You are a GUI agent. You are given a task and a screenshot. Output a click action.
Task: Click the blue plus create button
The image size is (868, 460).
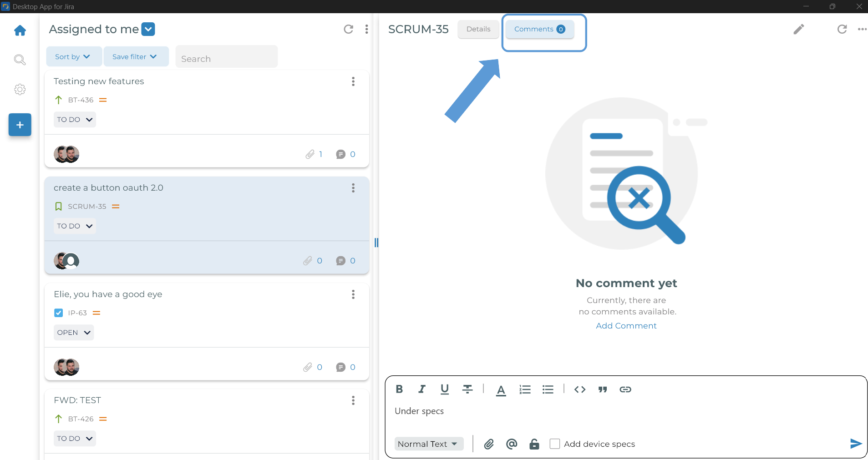pos(20,125)
